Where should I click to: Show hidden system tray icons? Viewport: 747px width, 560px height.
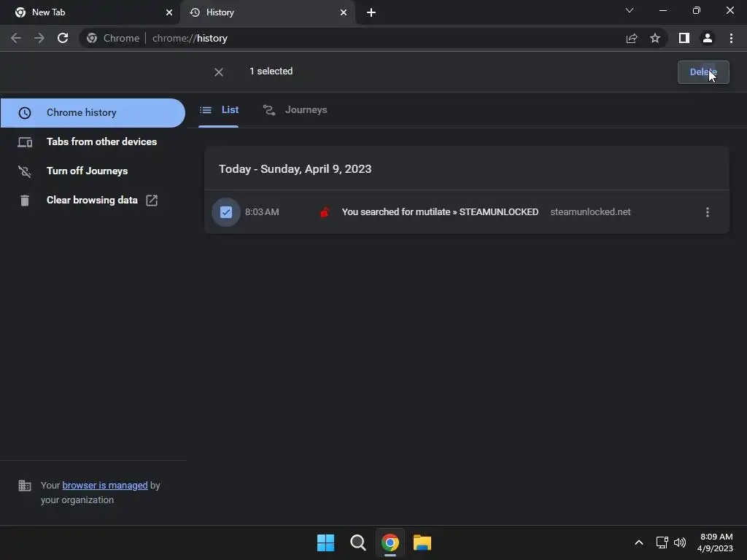pos(639,542)
